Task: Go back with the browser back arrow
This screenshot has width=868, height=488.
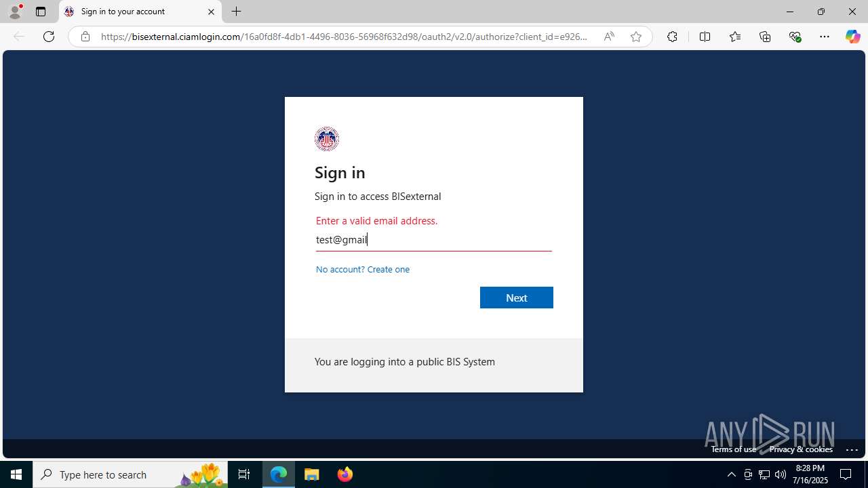Action: pyautogui.click(x=19, y=37)
